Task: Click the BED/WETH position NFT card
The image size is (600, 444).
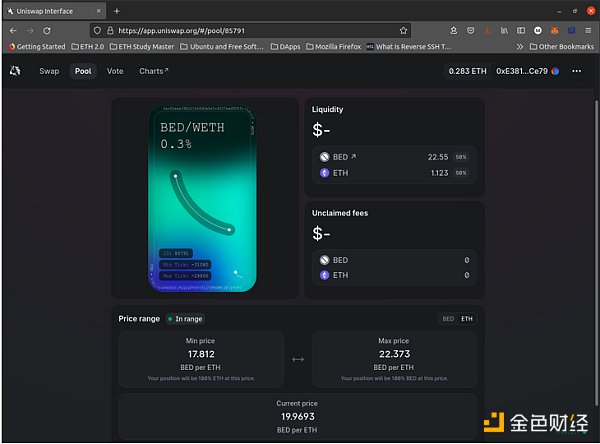Action: (203, 198)
